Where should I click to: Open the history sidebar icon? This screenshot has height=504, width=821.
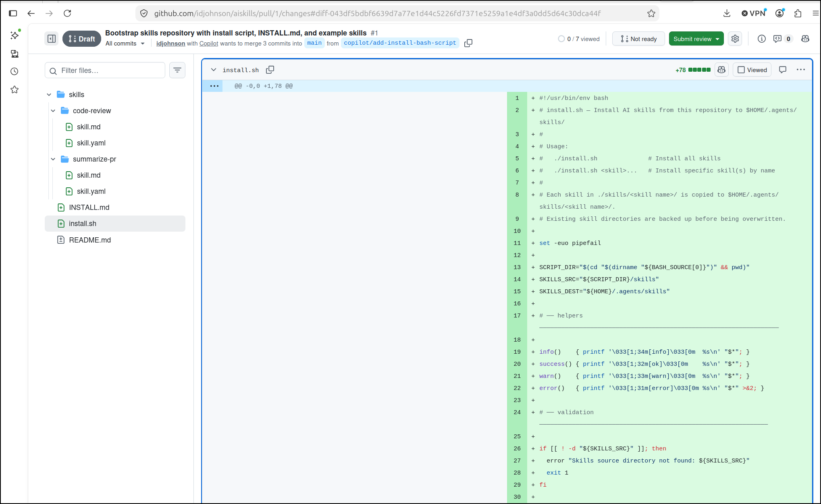pos(15,71)
